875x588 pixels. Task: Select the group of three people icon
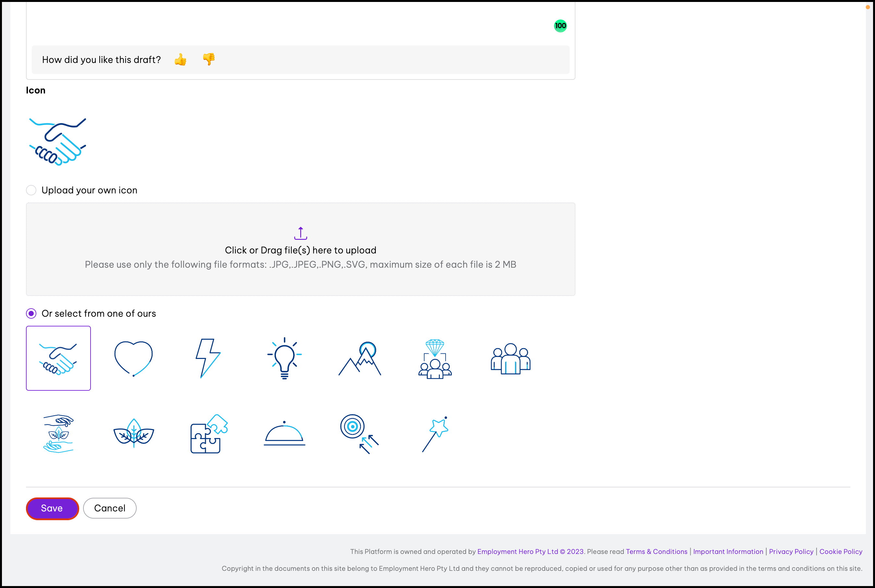tap(511, 358)
